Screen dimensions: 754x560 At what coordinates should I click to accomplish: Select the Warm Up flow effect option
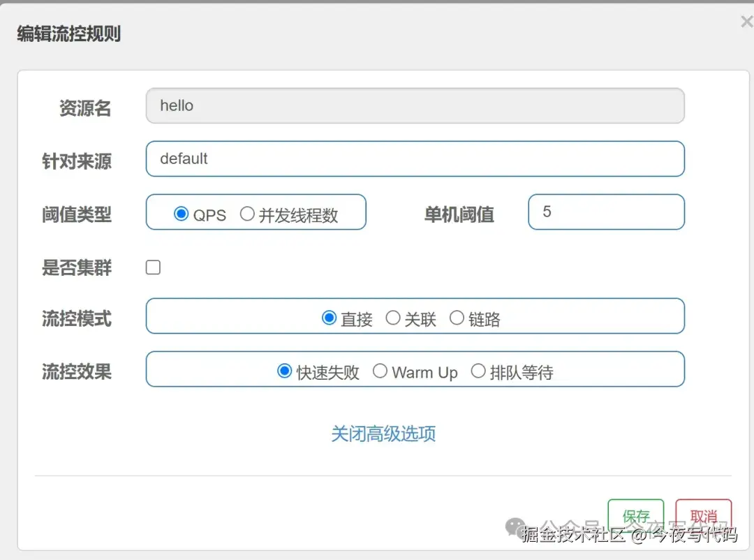pyautogui.click(x=380, y=372)
